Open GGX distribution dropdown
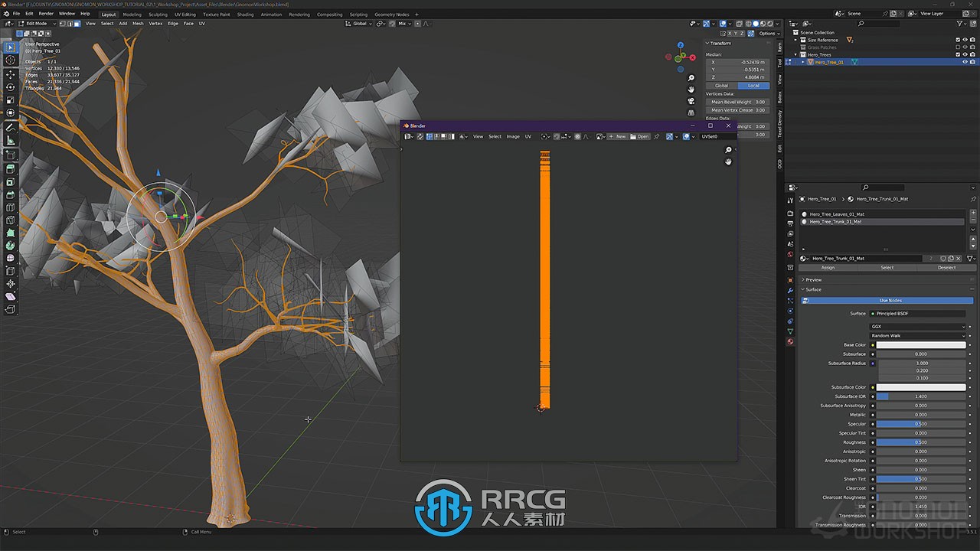980x551 pixels. pos(919,327)
